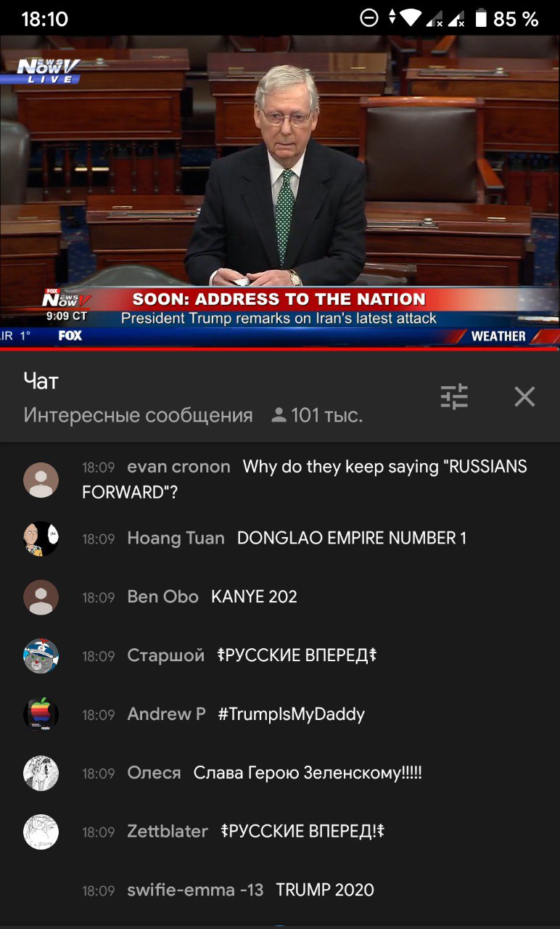Tap Старшой's cat avatar
560x929 pixels.
[x=41, y=656]
